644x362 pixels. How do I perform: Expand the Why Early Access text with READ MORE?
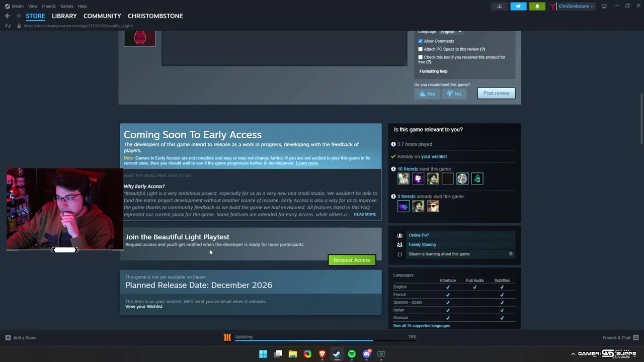(365, 214)
